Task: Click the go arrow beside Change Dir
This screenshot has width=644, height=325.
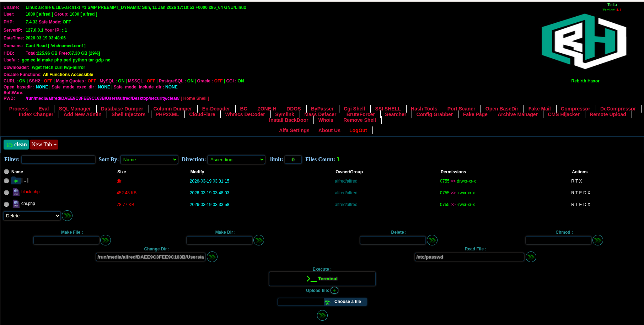Action: [212, 257]
